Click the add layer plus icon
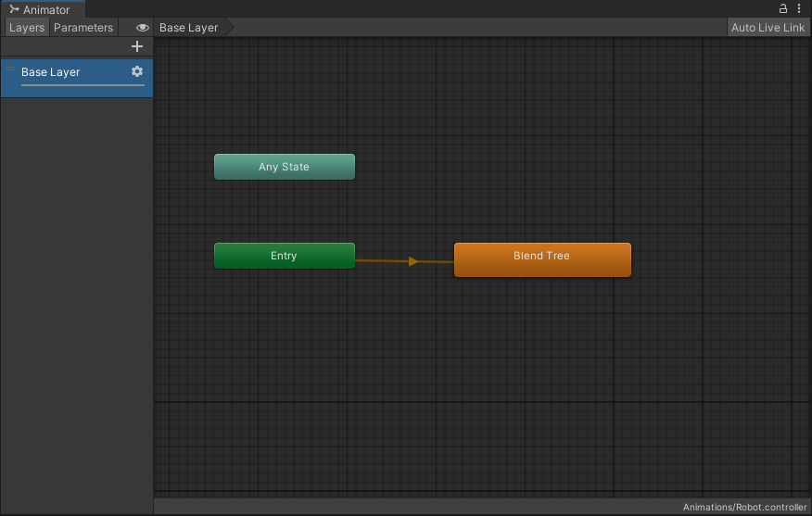Screen dimensions: 812x516 [x=136, y=46]
